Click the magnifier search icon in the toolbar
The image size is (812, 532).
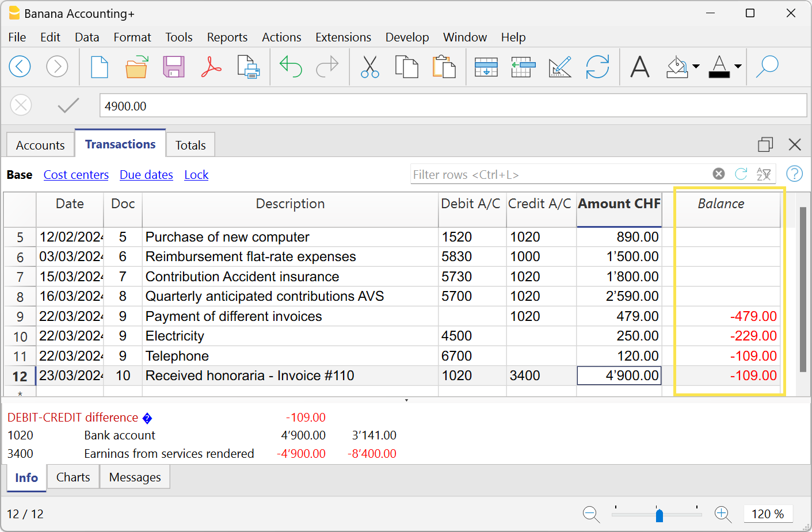point(768,67)
